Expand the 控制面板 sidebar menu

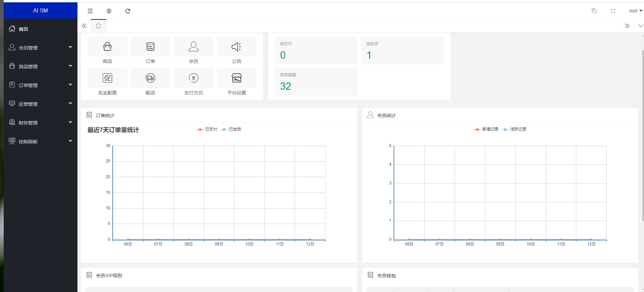(x=40, y=141)
